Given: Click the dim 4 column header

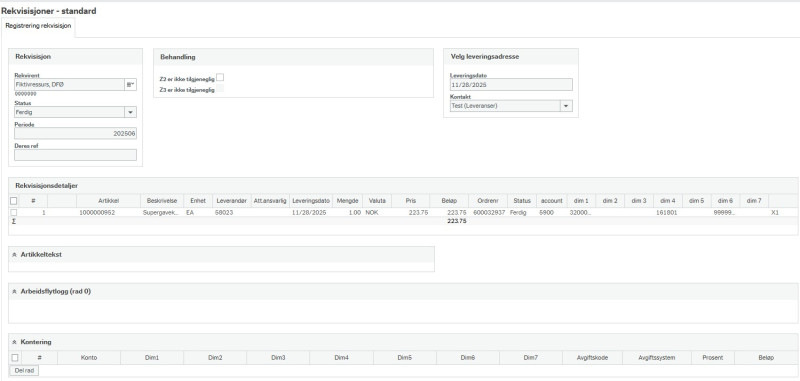Looking at the screenshot, I should (667, 201).
